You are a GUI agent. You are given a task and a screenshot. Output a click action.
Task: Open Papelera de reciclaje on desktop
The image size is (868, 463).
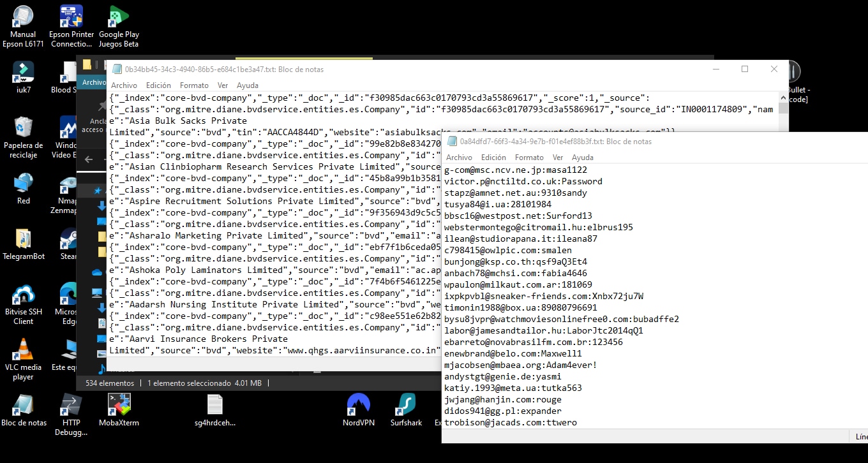point(23,136)
